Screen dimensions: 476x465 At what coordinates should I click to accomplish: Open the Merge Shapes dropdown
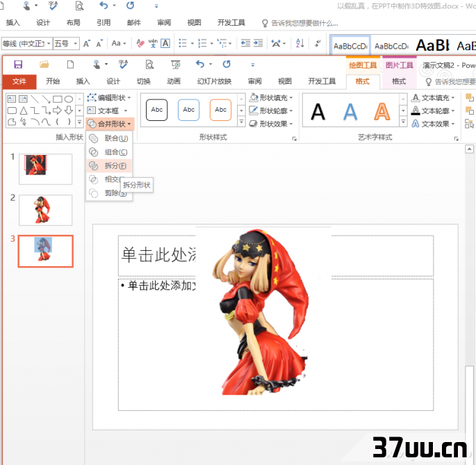pyautogui.click(x=110, y=124)
